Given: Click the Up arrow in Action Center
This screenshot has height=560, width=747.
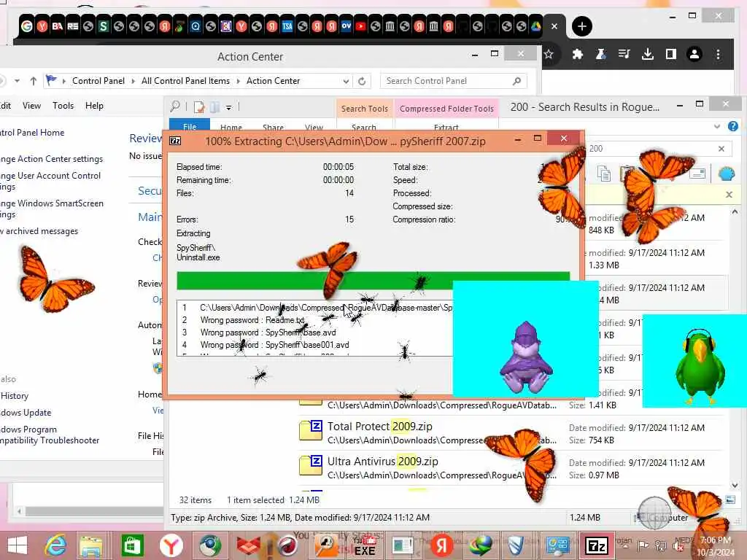Looking at the screenshot, I should pos(34,81).
